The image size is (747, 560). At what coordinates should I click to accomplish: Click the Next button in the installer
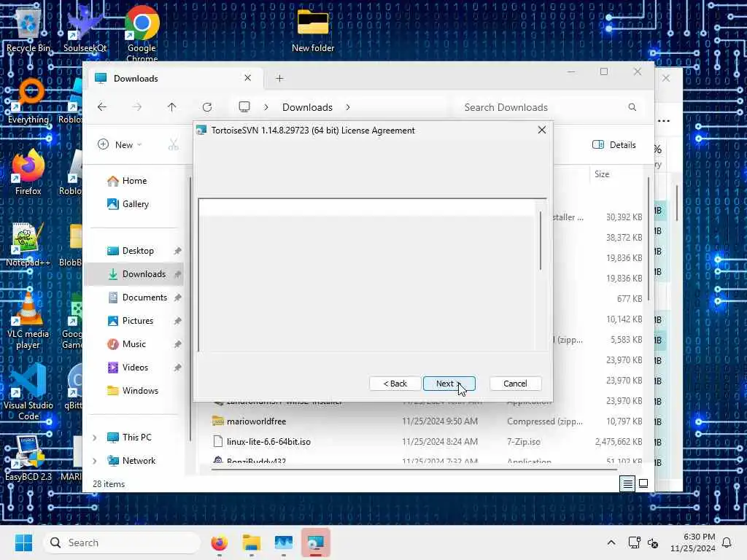(449, 384)
